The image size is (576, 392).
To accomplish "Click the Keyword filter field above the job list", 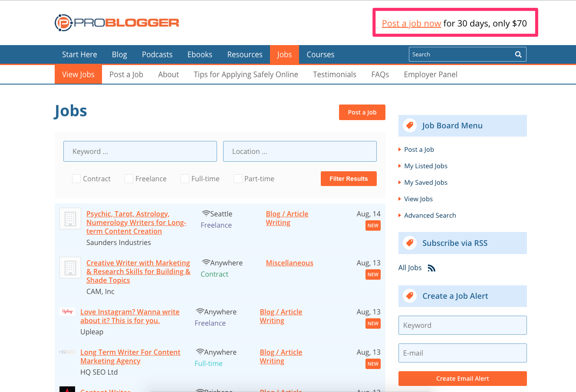I will click(140, 151).
